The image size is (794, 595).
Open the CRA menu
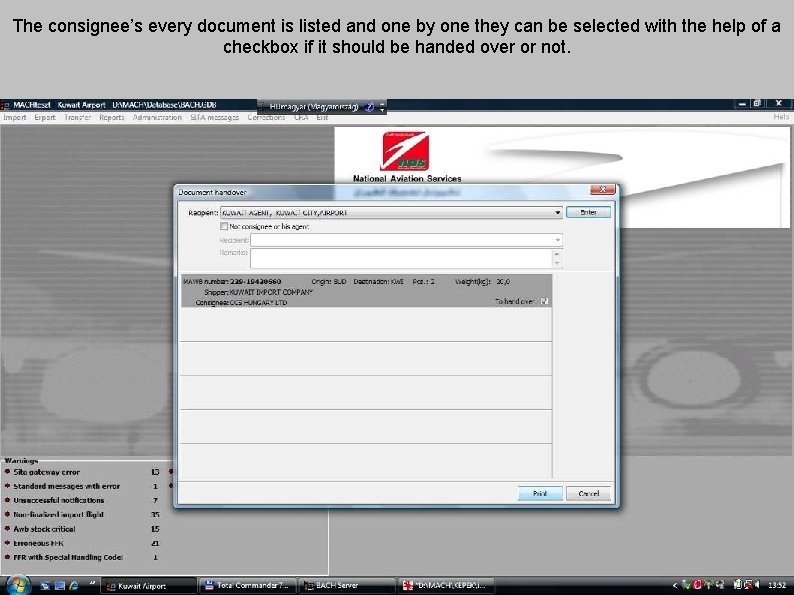tap(301, 117)
